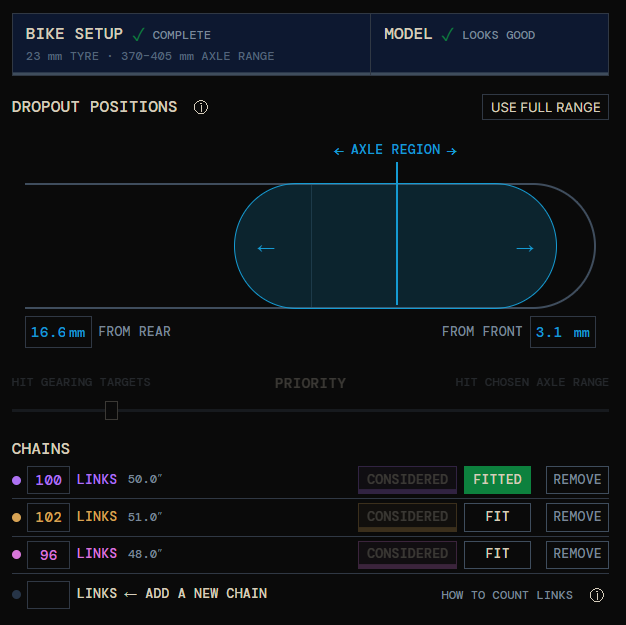Open the Bike Setup tab
Image resolution: width=626 pixels, height=625 pixels.
tap(191, 44)
